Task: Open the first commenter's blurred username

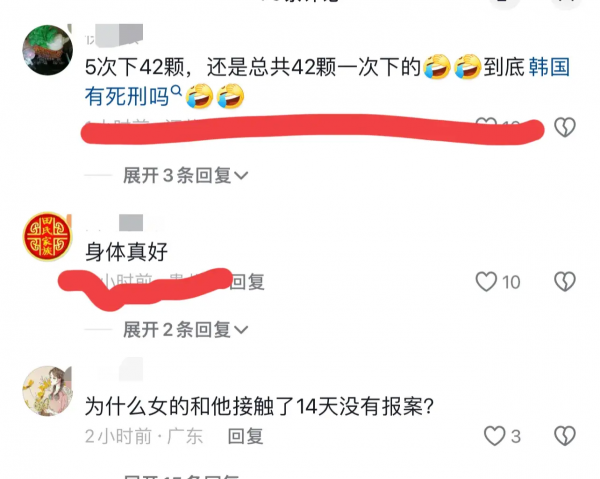Action: click(114, 36)
